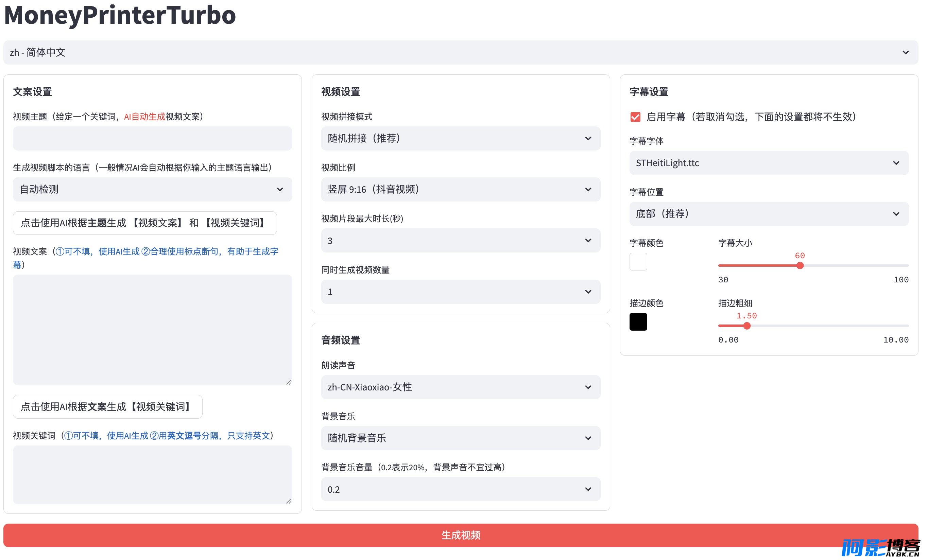Click the chevron arrow on 竖屏 9:16 dropdown

[x=588, y=189]
